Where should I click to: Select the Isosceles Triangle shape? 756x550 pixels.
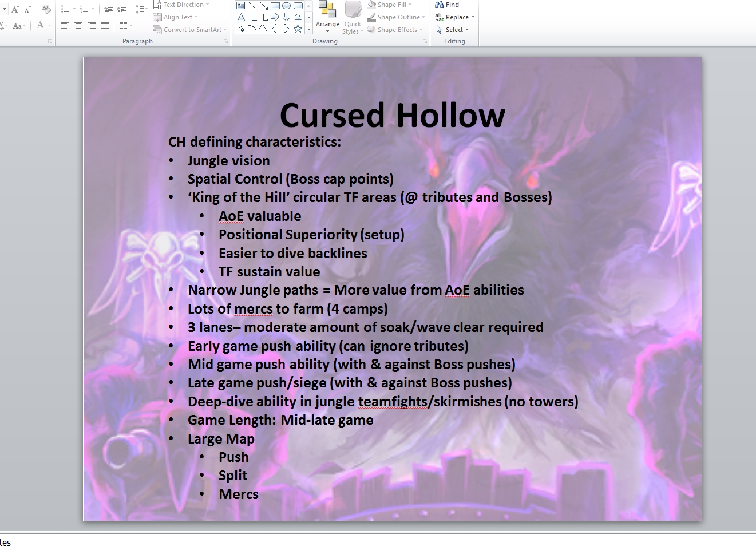click(x=241, y=17)
